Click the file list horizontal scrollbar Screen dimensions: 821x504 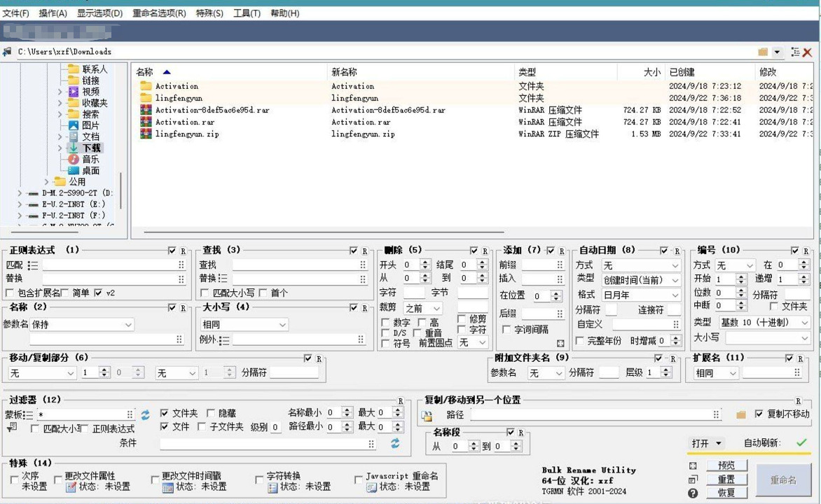tap(324, 231)
